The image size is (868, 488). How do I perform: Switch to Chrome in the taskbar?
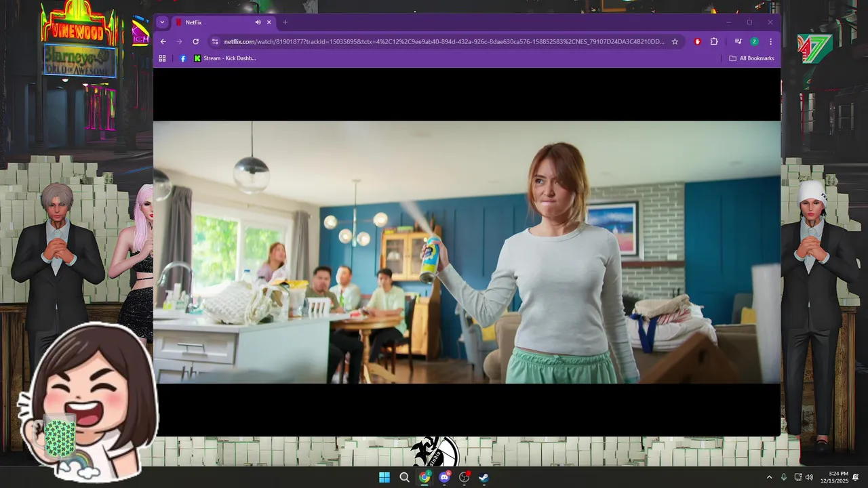(425, 477)
